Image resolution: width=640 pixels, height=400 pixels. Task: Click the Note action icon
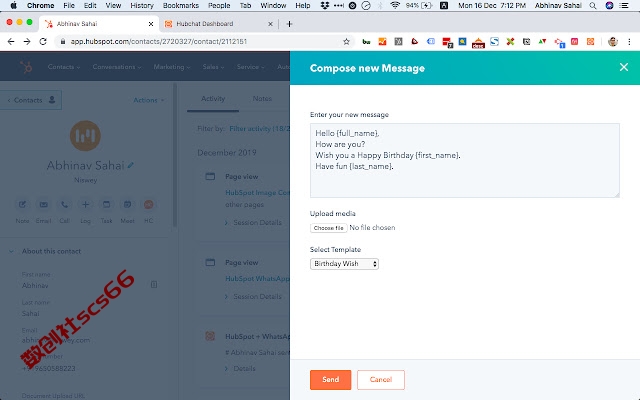pyautogui.click(x=22, y=204)
